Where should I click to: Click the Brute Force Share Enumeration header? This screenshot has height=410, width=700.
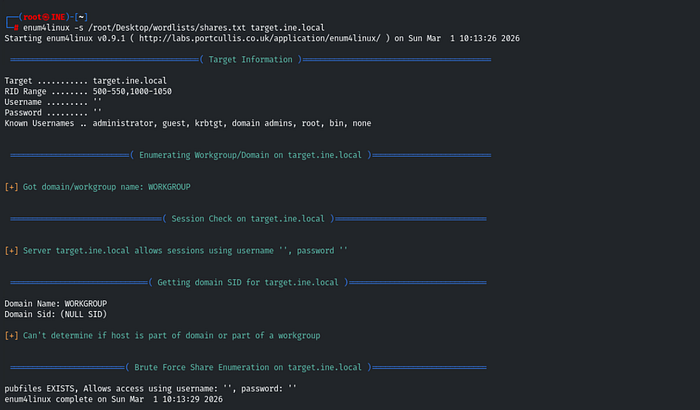tap(248, 367)
